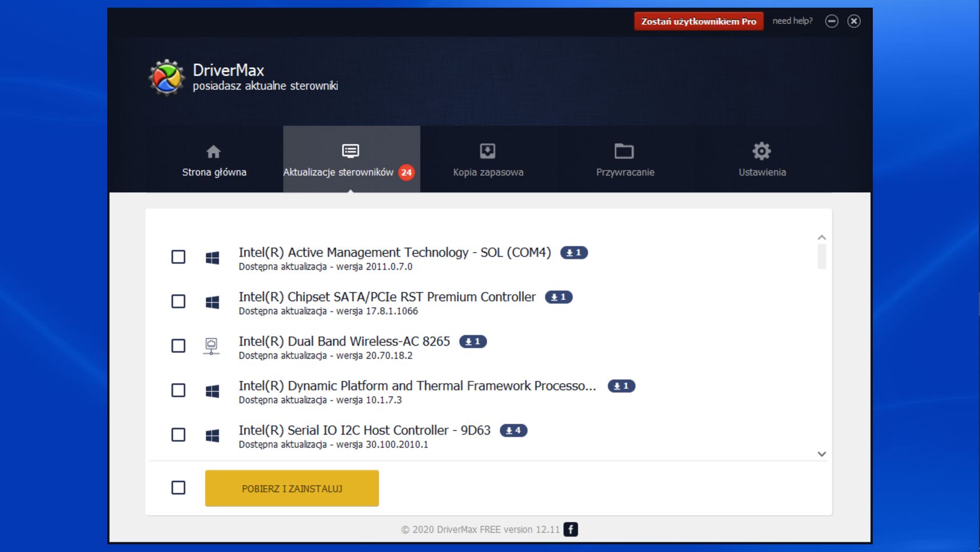
Task: Click the 4-downloads badge on Serial IO I2C
Action: coord(513,431)
